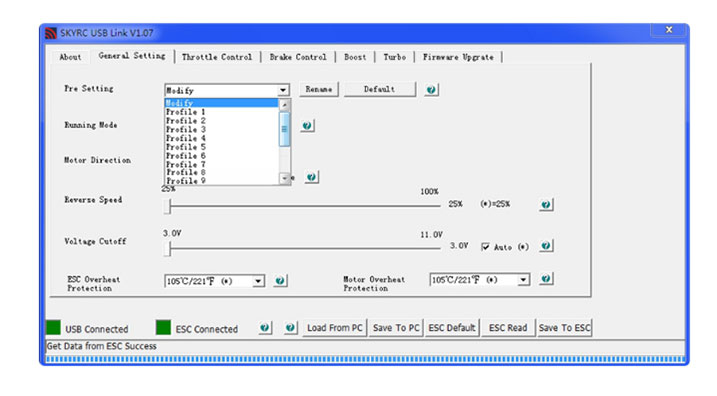Click help icon left of Load From PC

[x=290, y=327]
